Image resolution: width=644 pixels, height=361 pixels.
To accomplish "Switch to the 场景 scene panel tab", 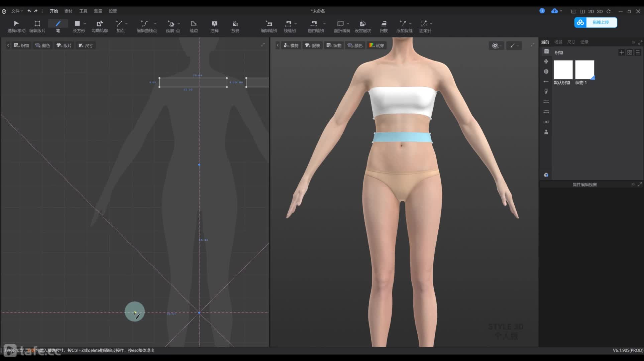I will tap(558, 42).
